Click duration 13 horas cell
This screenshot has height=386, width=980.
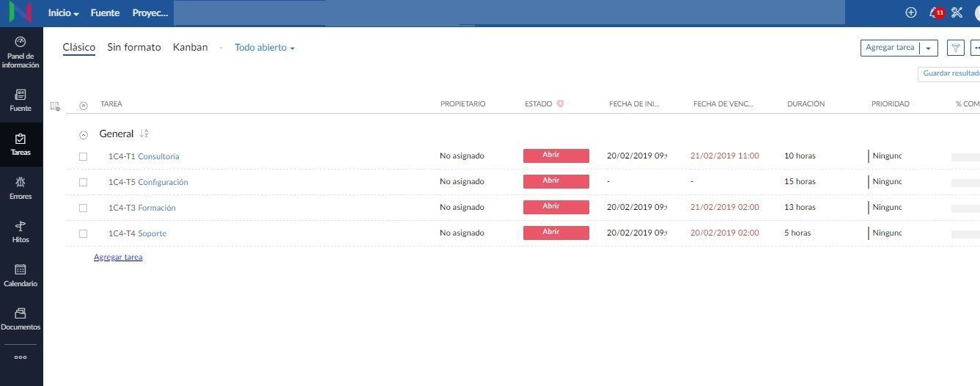pos(800,207)
